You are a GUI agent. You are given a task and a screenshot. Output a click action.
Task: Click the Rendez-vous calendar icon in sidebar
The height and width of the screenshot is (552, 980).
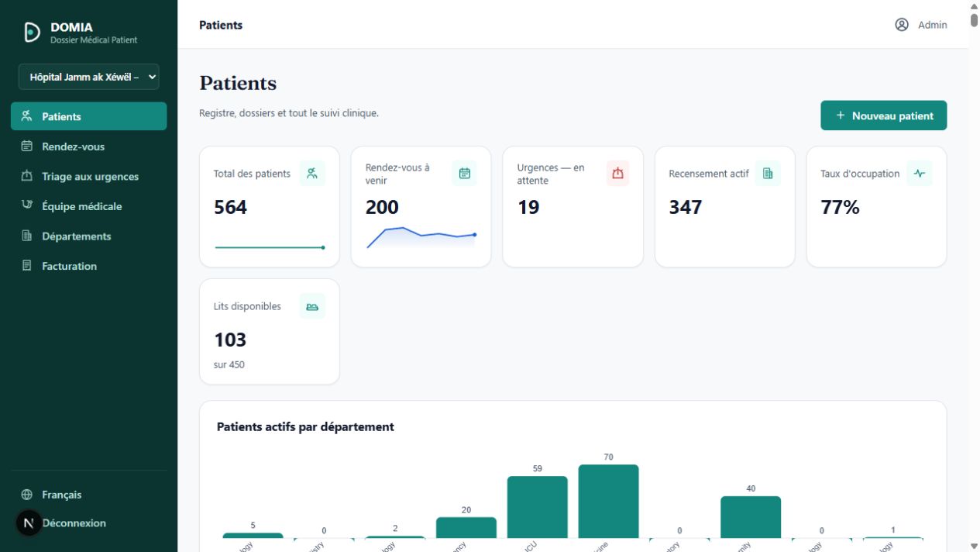coord(27,146)
